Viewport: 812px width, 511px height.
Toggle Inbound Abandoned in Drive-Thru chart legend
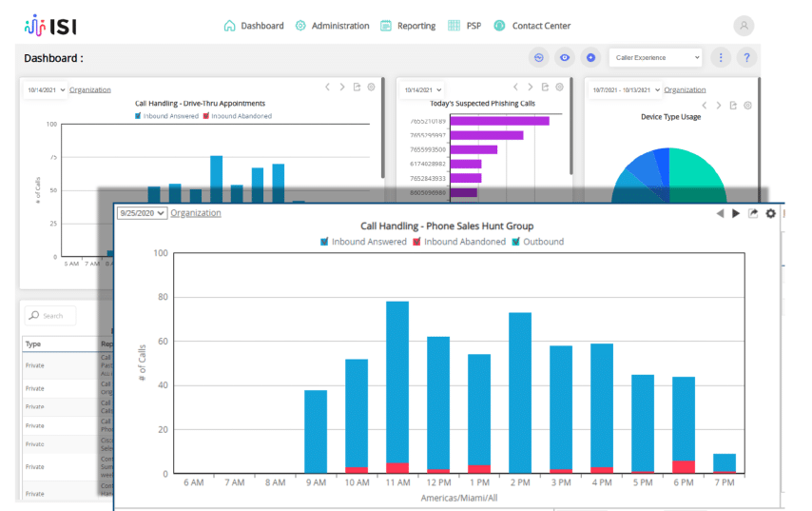[x=207, y=116]
